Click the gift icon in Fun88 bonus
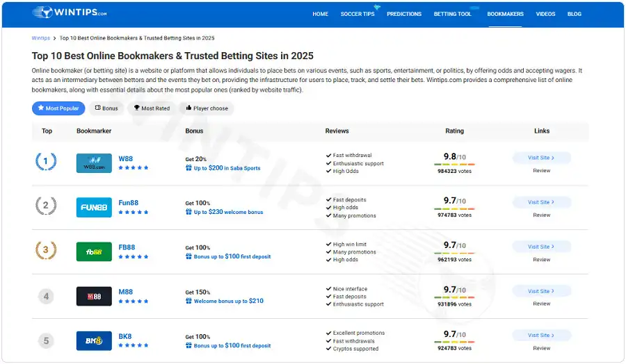This screenshot has height=364, width=626. pyautogui.click(x=188, y=212)
